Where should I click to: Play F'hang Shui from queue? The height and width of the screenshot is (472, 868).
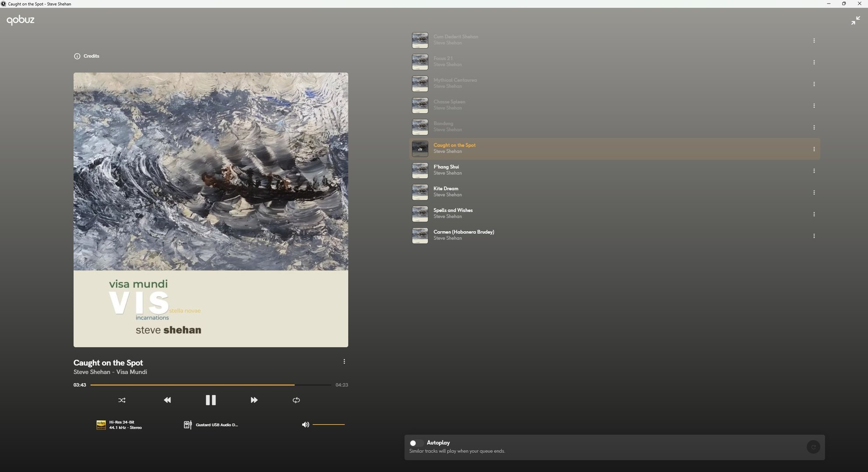click(614, 170)
